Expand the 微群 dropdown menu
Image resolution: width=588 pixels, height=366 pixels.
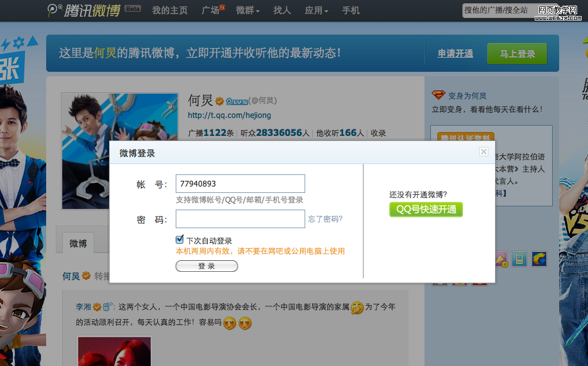(248, 10)
